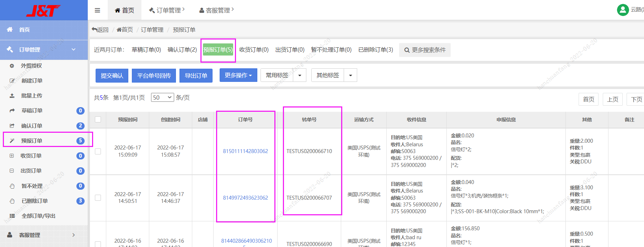
Task: Select the 草稿订单(0) filter tab
Action: click(146, 50)
